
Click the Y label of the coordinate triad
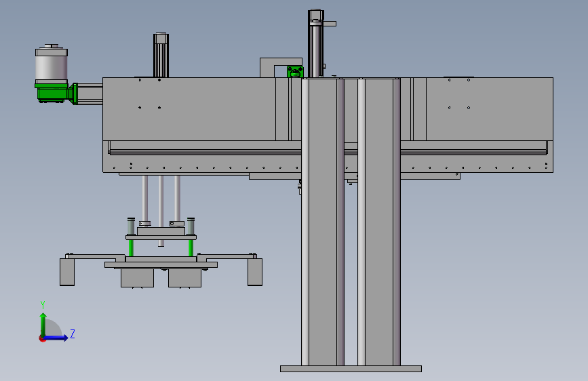tap(43, 305)
